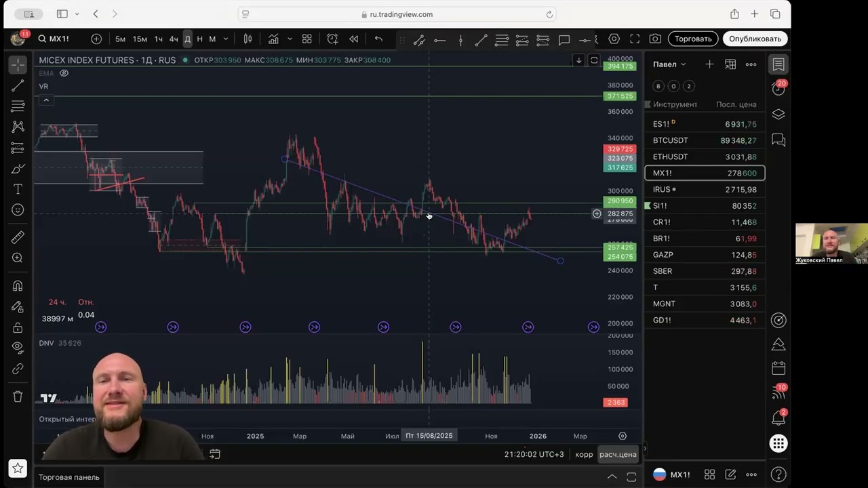Open the Fibonacci tools group

pos(18,106)
